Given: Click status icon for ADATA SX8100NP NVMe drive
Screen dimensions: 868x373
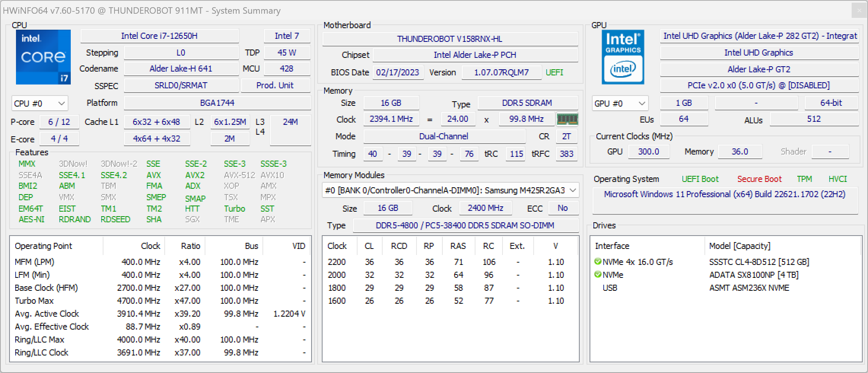Looking at the screenshot, I should 598,275.
